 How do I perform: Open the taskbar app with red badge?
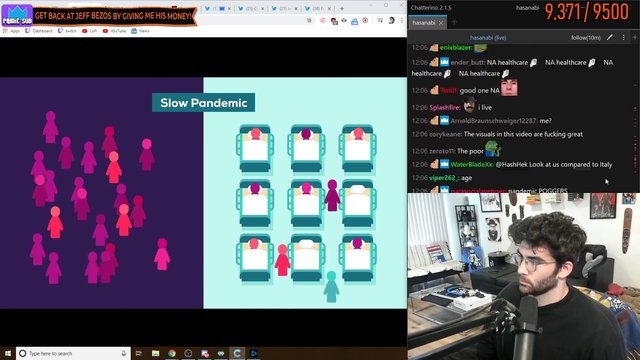205,353
